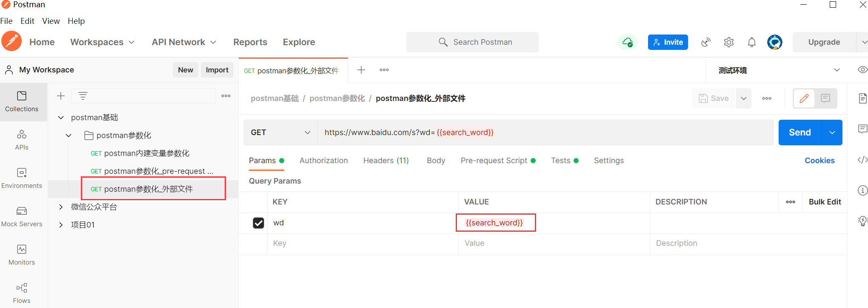Click the environment quick look eye icon

[x=862, y=70]
